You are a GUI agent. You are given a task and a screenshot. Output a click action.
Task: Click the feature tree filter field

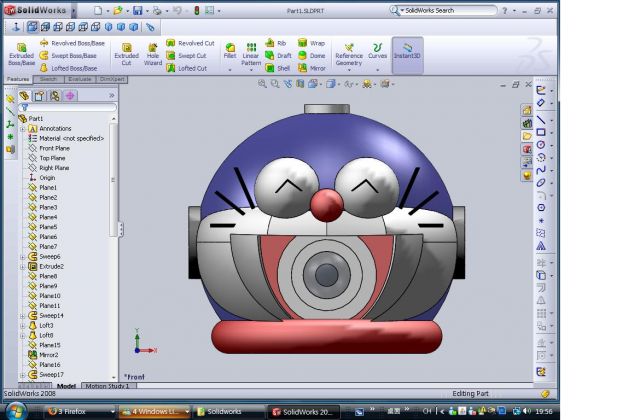[x=70, y=107]
